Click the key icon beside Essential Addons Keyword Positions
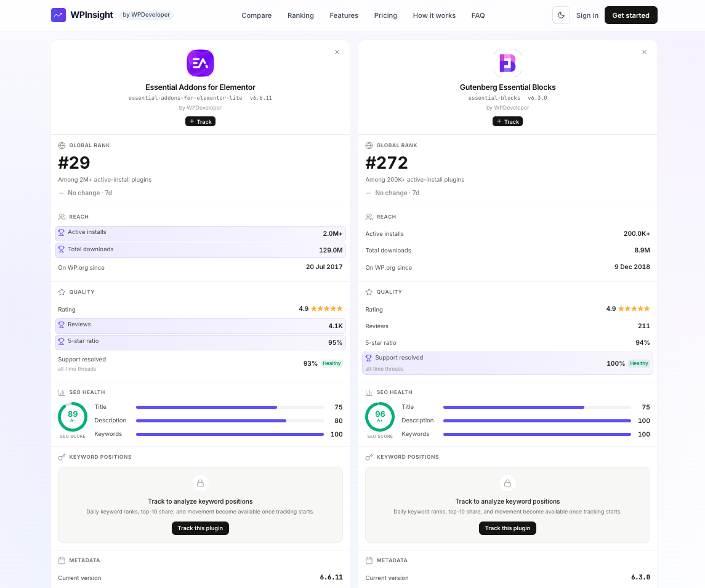This screenshot has width=705, height=588. 62,457
